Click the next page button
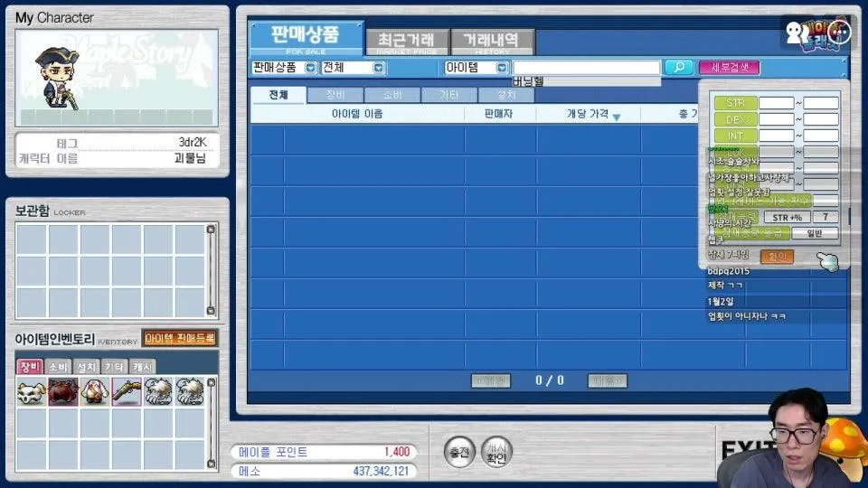 coord(608,380)
